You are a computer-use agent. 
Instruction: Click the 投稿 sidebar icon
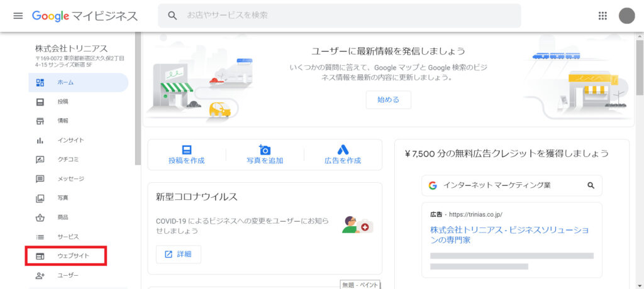(40, 102)
